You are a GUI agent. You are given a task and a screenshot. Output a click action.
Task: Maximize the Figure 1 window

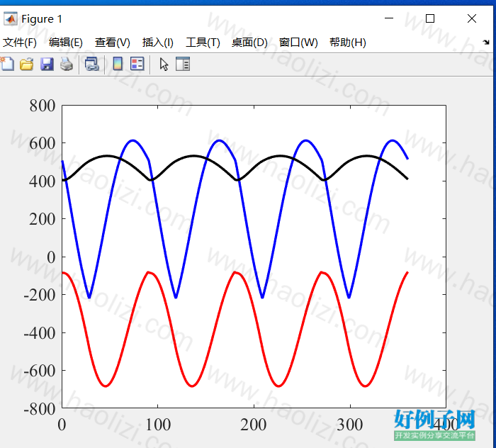430,18
